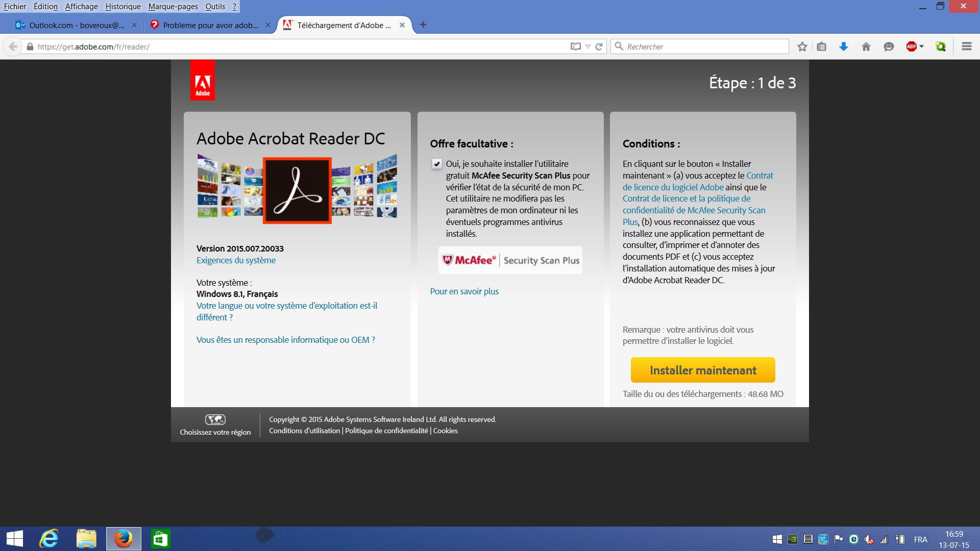Image resolution: width=980 pixels, height=551 pixels.
Task: Toggle reader view icon in address bar
Action: pos(575,46)
